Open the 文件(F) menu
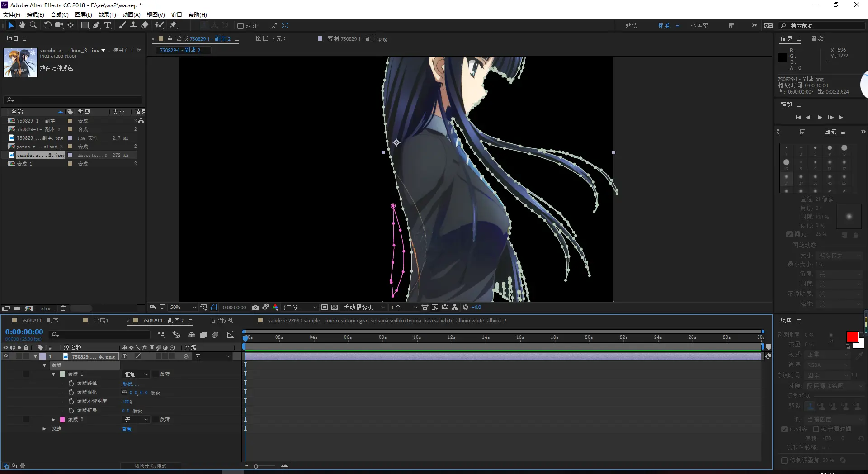This screenshot has height=474, width=868. coord(12,15)
